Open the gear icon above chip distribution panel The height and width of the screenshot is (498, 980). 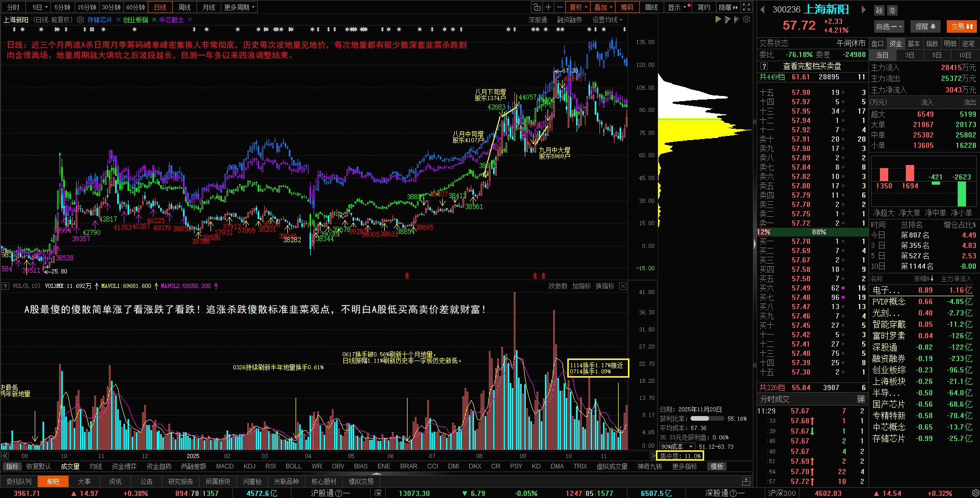pyautogui.click(x=747, y=20)
